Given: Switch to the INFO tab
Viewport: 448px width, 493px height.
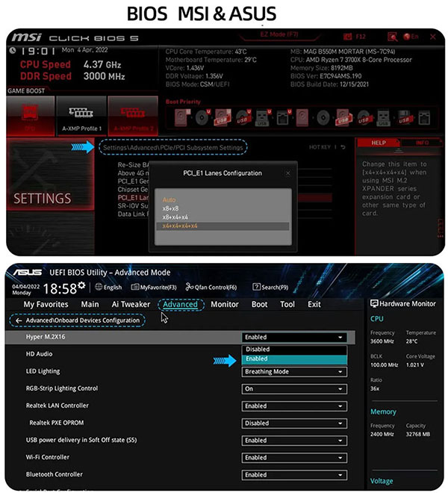Looking at the screenshot, I should pyautogui.click(x=422, y=143).
